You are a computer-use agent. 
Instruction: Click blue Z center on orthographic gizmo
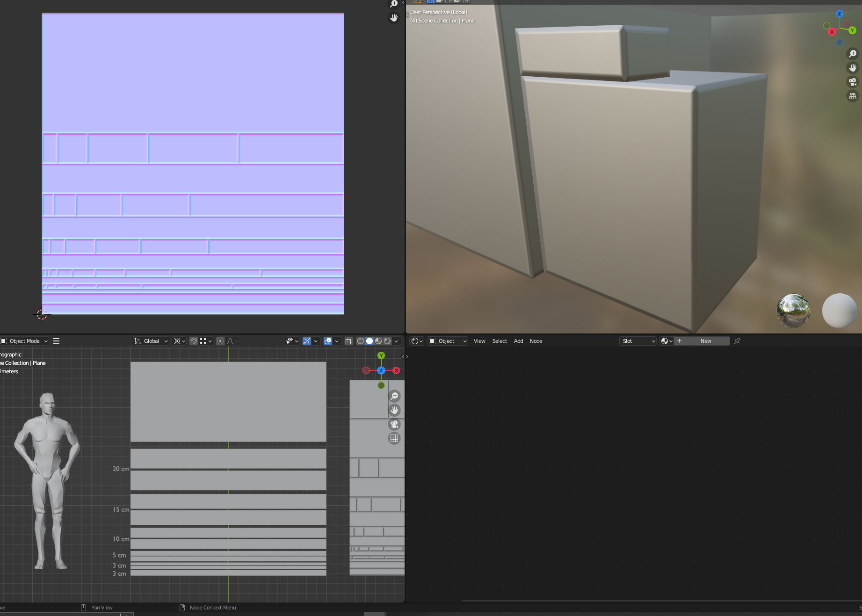click(x=381, y=370)
